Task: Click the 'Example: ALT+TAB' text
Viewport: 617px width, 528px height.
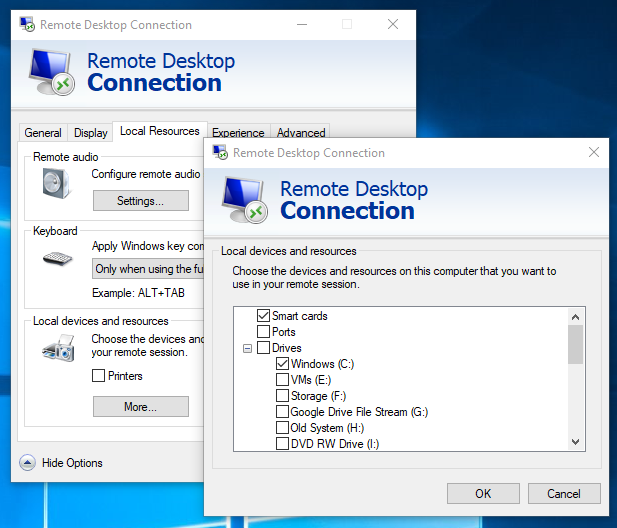Action: (x=138, y=293)
